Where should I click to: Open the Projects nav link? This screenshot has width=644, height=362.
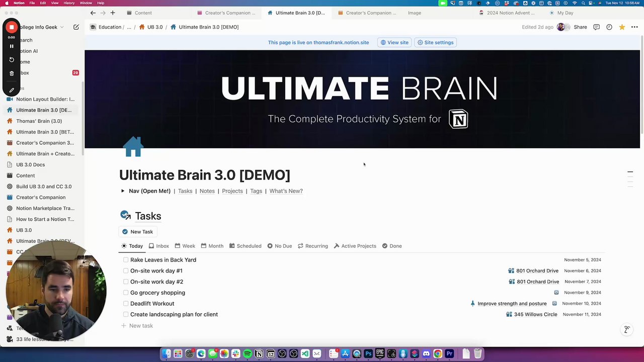pyautogui.click(x=232, y=191)
